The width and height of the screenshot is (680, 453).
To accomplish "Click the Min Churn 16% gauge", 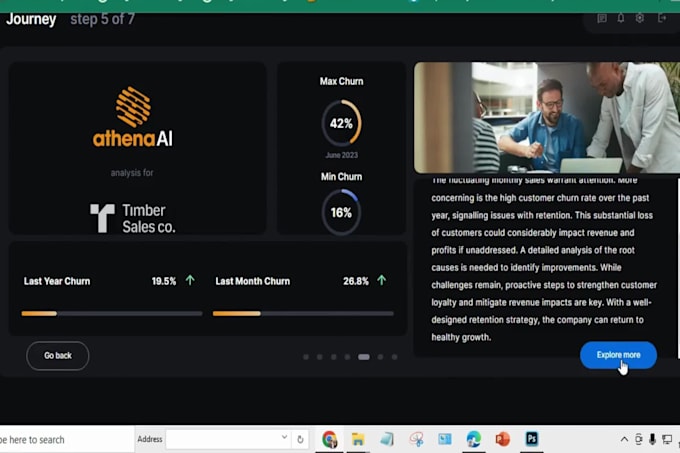I will tap(341, 212).
